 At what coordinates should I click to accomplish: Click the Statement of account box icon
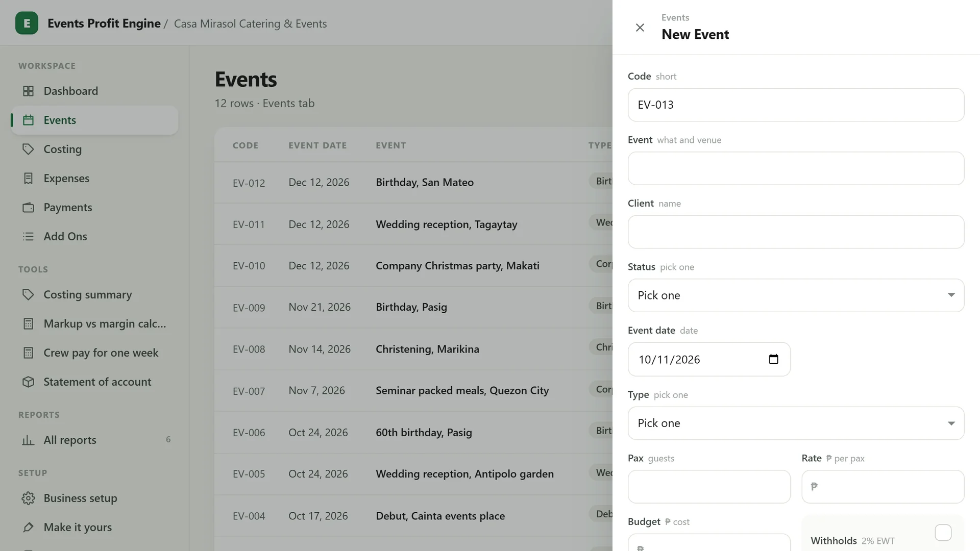(29, 382)
